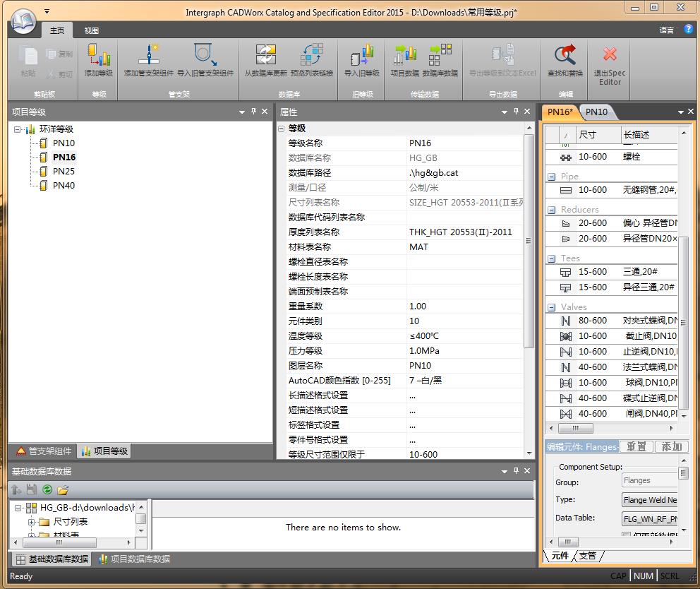Select the 偏心 异径管 reducer icon
The height and width of the screenshot is (589, 700).
coord(566,223)
